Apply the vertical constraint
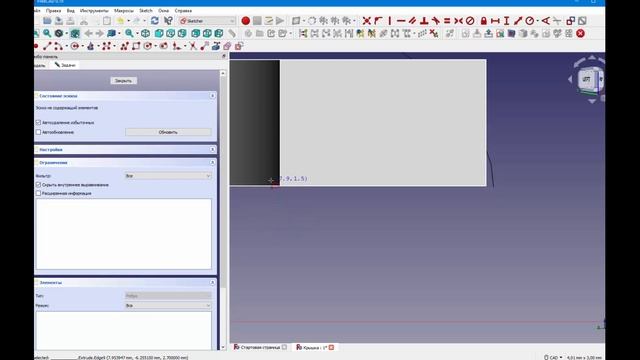 [390, 20]
